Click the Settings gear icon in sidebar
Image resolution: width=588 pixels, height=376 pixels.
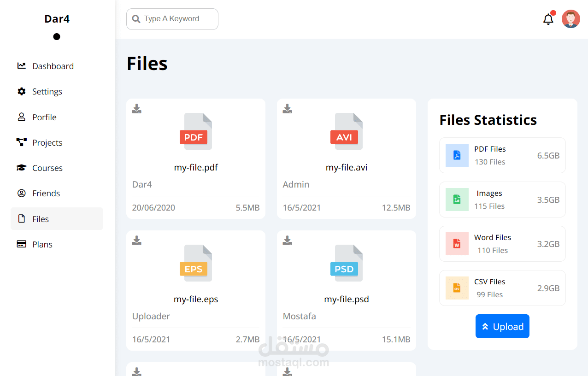click(22, 91)
